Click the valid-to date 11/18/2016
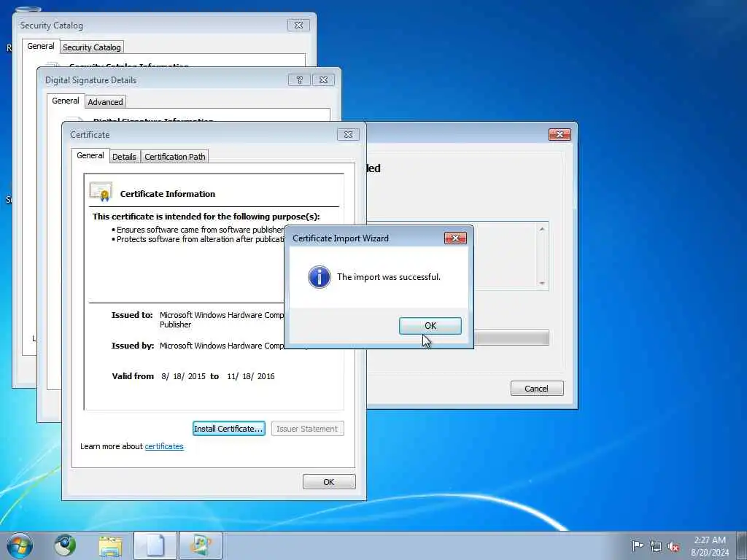 tap(251, 376)
